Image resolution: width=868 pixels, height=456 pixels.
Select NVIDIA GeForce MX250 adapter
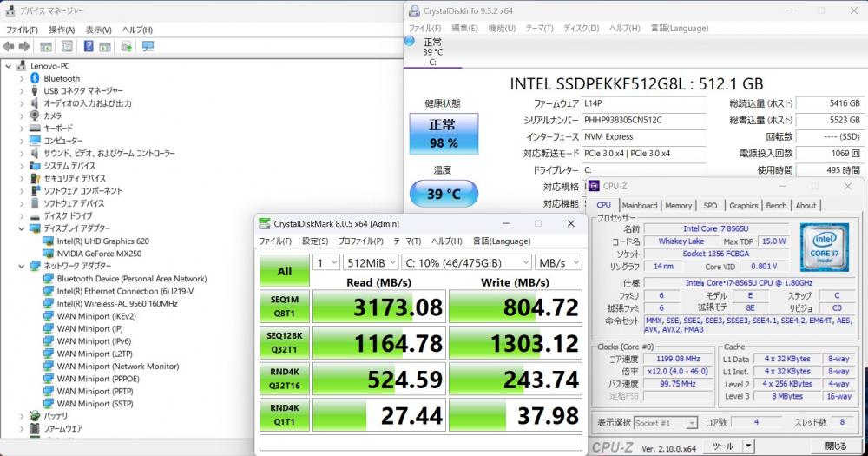tap(99, 254)
